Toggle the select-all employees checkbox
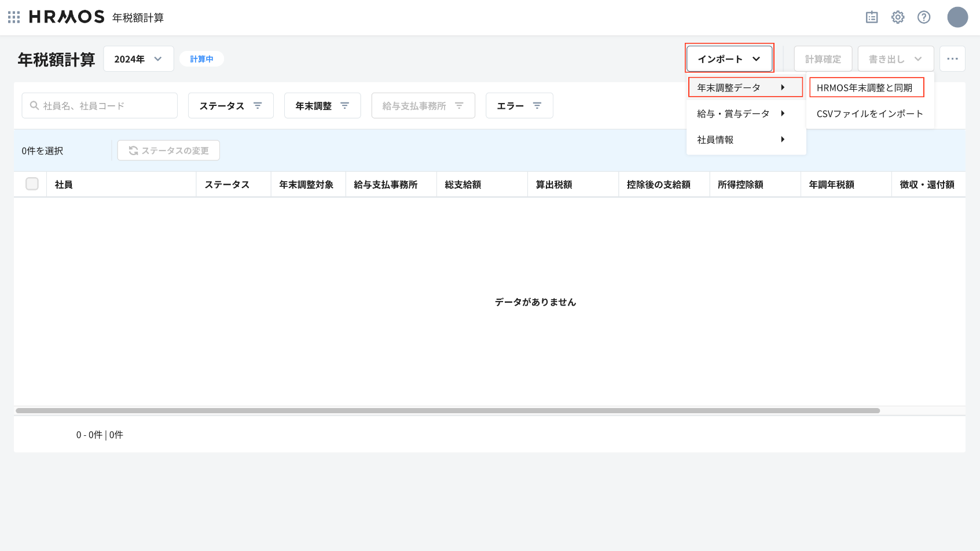Image resolution: width=980 pixels, height=551 pixels. (x=32, y=184)
